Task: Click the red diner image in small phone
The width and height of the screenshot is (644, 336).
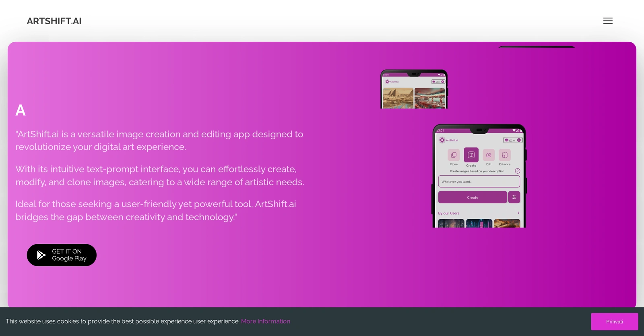Action: (430, 98)
